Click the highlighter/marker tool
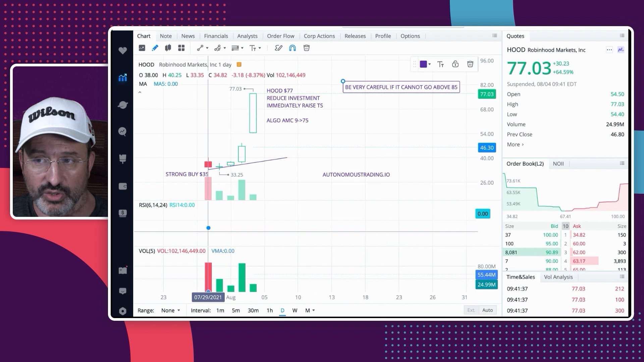The width and height of the screenshot is (644, 362). (278, 48)
